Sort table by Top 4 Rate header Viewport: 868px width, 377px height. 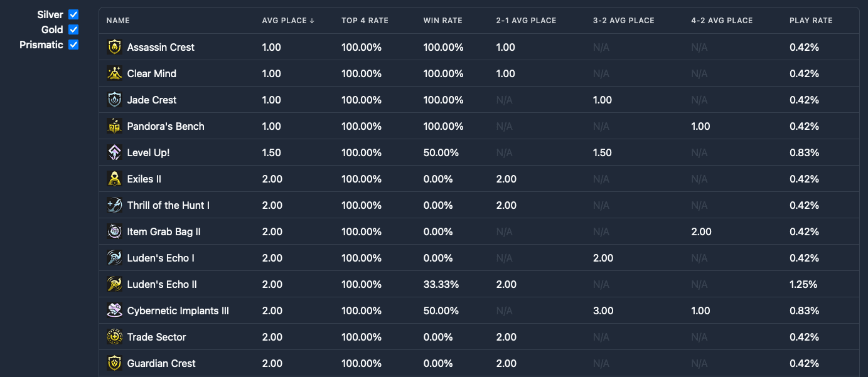click(x=365, y=21)
